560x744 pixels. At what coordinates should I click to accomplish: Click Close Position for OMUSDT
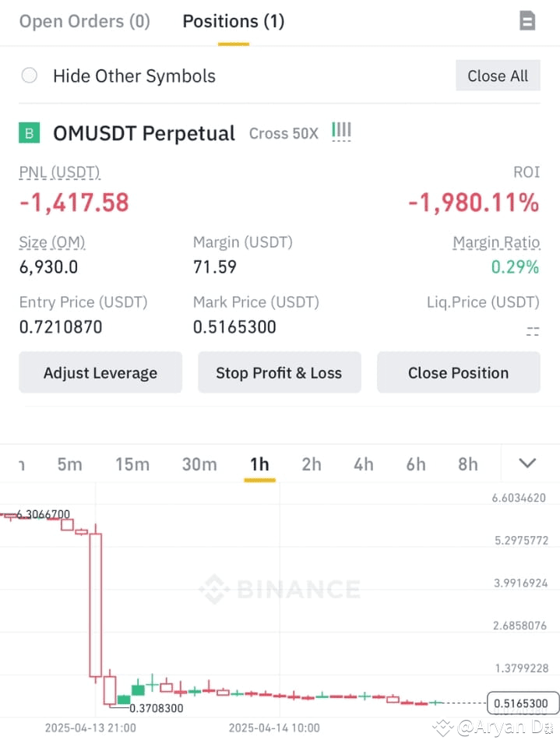click(458, 372)
